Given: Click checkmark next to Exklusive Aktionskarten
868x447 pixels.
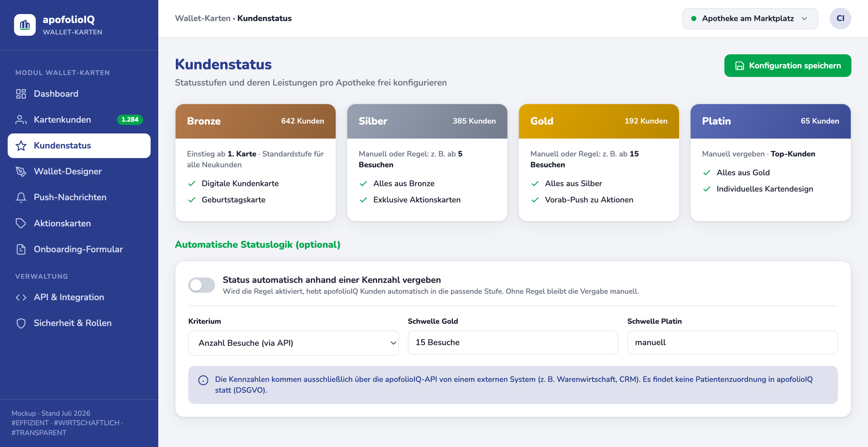Looking at the screenshot, I should pyautogui.click(x=363, y=200).
